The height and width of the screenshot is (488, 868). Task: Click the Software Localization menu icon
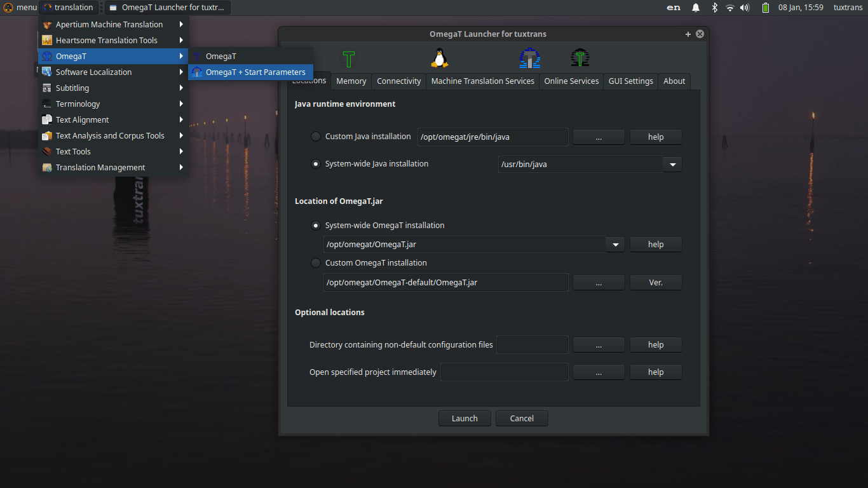point(47,72)
